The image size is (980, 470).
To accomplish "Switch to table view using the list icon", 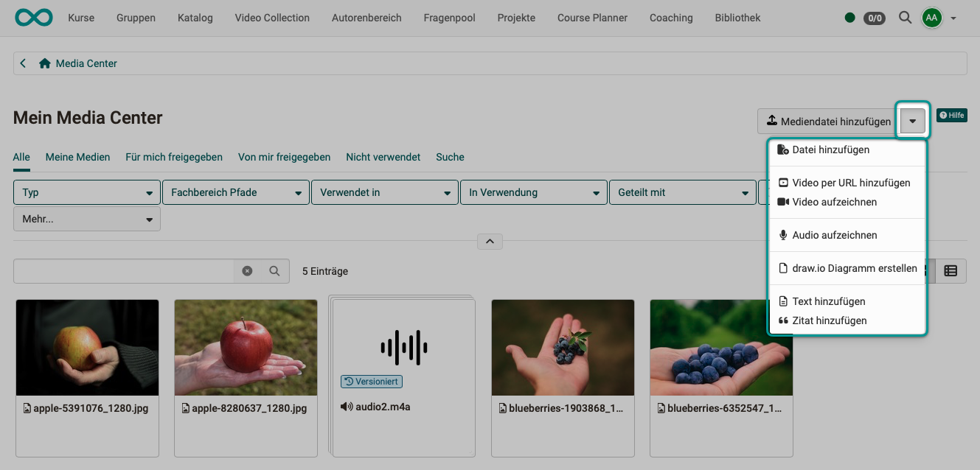I will click(x=951, y=270).
